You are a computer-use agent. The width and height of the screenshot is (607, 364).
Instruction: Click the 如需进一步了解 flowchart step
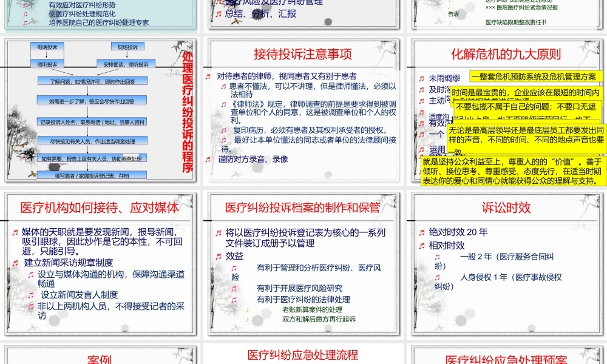(x=92, y=101)
